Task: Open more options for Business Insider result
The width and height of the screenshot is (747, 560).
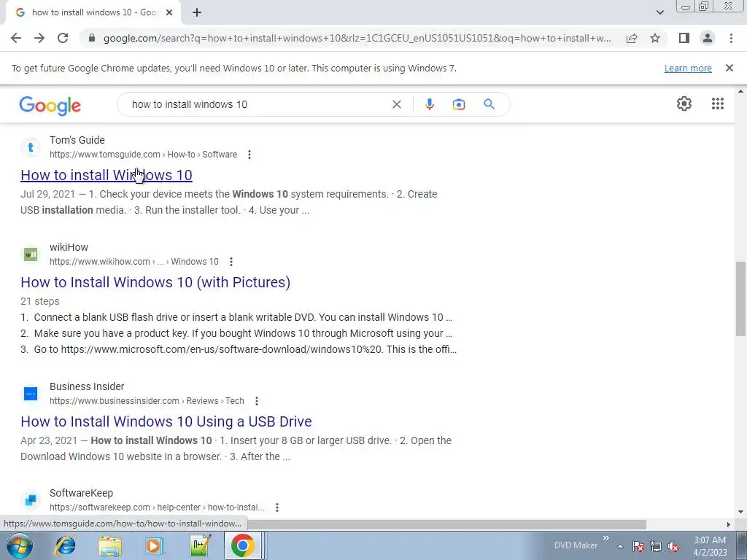Action: pos(257,401)
